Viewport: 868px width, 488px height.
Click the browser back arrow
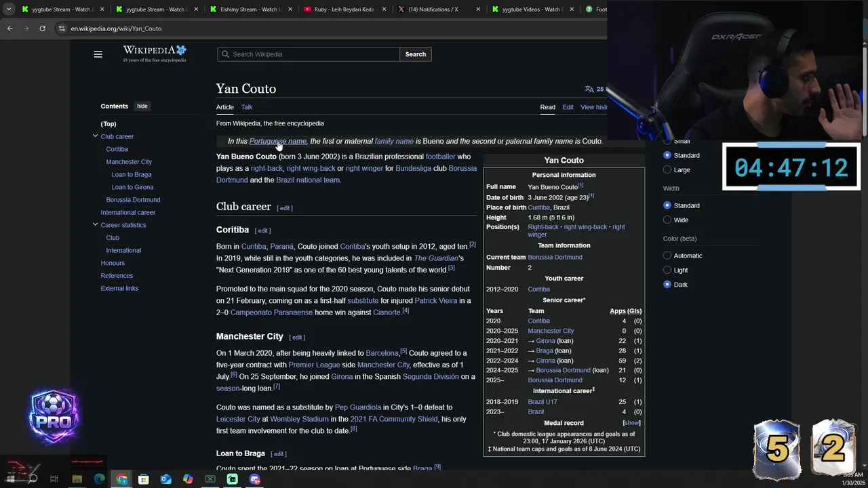pos(9,28)
